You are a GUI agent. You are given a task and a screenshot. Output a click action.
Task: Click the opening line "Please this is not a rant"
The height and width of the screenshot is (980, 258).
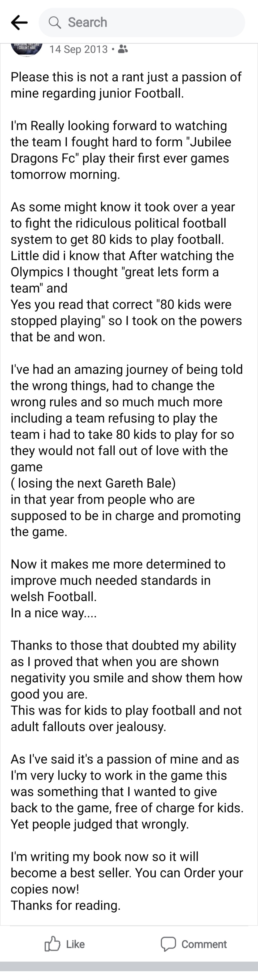tap(126, 77)
